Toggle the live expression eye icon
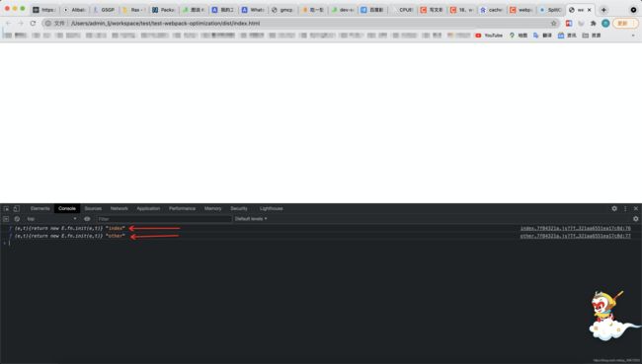The width and height of the screenshot is (642, 364). (x=87, y=219)
